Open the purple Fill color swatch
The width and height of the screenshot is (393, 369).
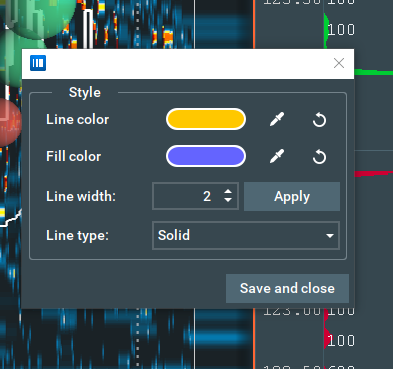(x=206, y=156)
